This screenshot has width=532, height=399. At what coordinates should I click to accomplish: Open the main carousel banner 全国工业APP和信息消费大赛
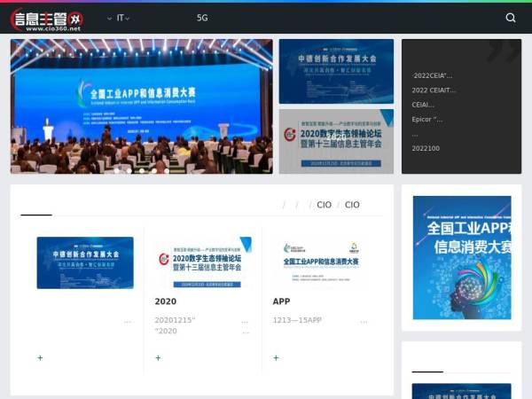[x=142, y=106]
